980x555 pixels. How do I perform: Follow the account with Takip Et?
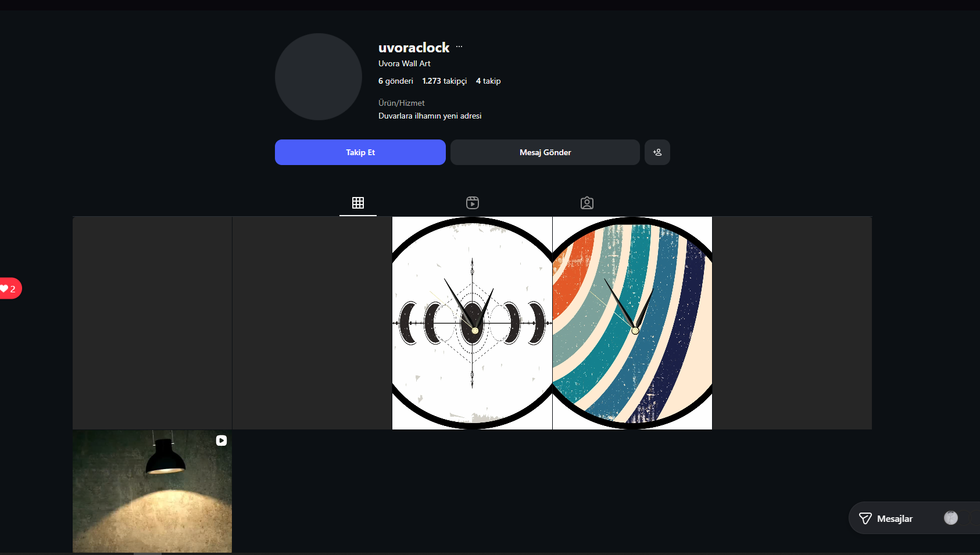[360, 152]
